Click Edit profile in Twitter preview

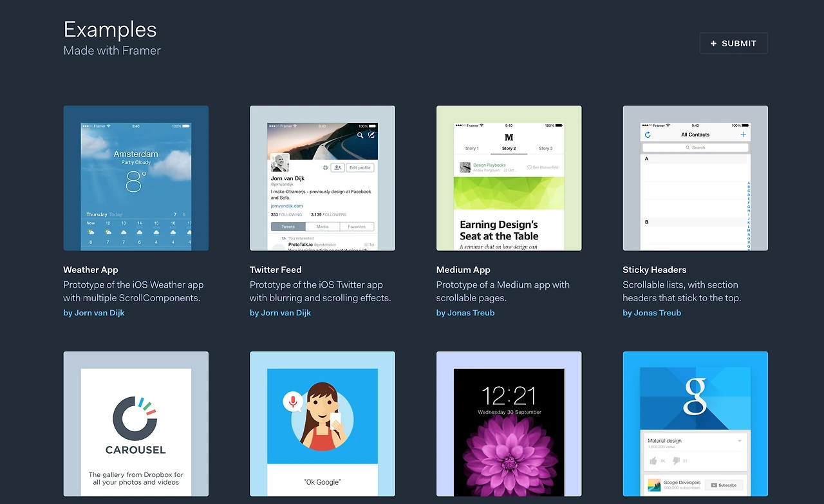point(360,167)
